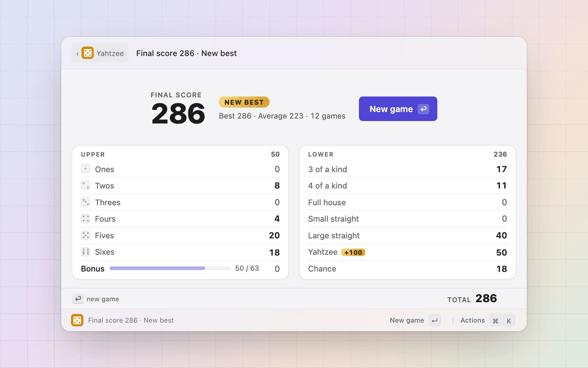The height and width of the screenshot is (368, 588).
Task: Click the Ones score value 0
Action: [x=277, y=169]
